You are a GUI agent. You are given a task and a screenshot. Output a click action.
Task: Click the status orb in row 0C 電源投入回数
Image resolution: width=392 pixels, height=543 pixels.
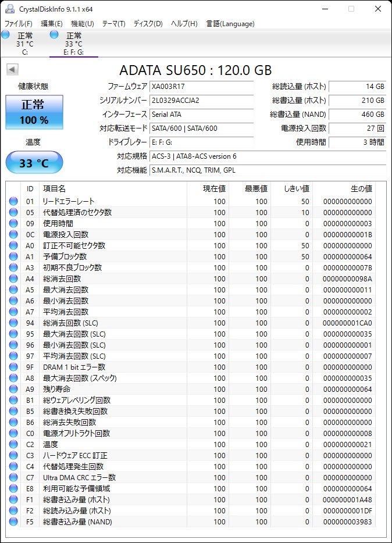click(13, 234)
